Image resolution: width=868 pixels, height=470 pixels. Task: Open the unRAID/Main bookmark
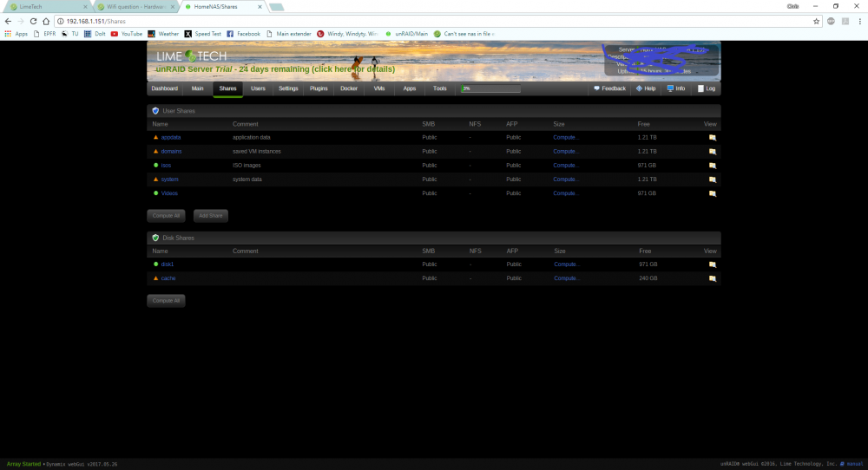tap(407, 34)
